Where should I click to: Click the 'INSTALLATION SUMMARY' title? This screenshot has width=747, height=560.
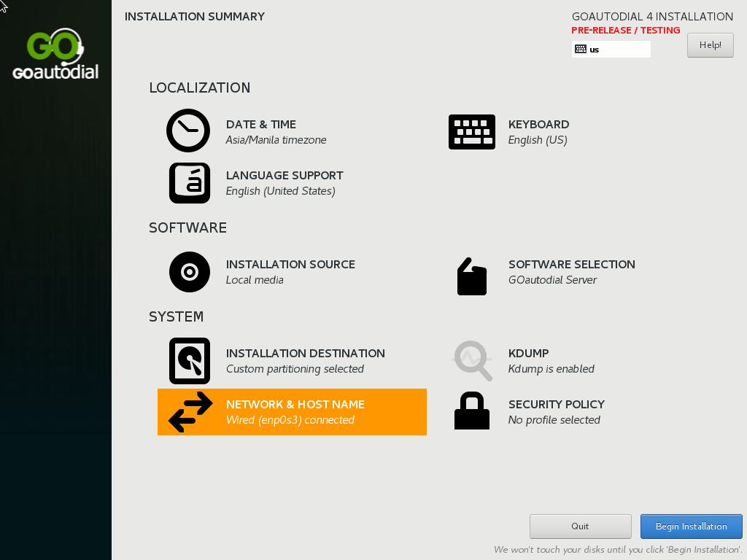(x=195, y=17)
